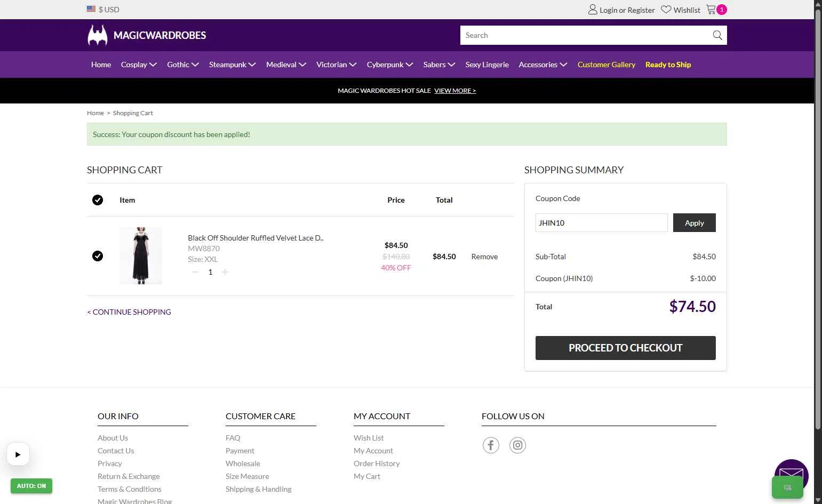The image size is (822, 504).
Task: Open the dress product thumbnail
Action: pyautogui.click(x=141, y=256)
